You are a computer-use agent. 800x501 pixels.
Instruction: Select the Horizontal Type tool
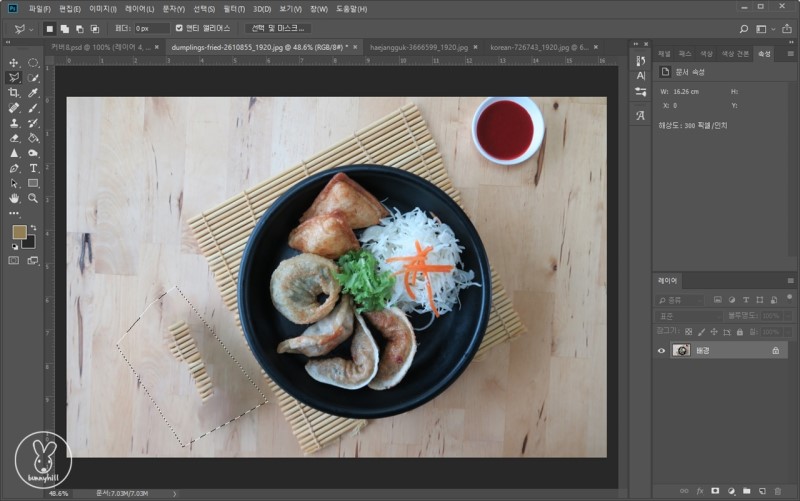pos(33,169)
